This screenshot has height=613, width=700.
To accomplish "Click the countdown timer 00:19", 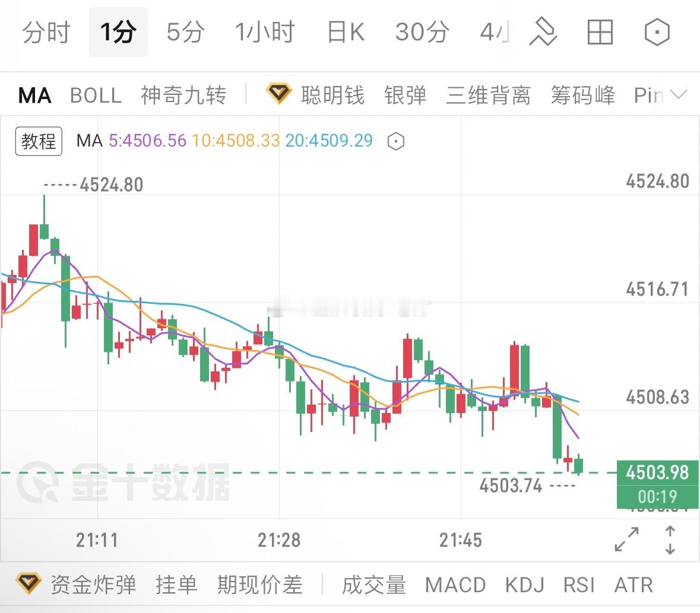I will click(x=657, y=497).
